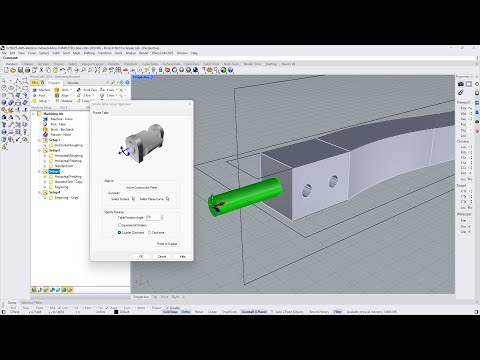Toggle the Near osnap checkbox

point(21,308)
